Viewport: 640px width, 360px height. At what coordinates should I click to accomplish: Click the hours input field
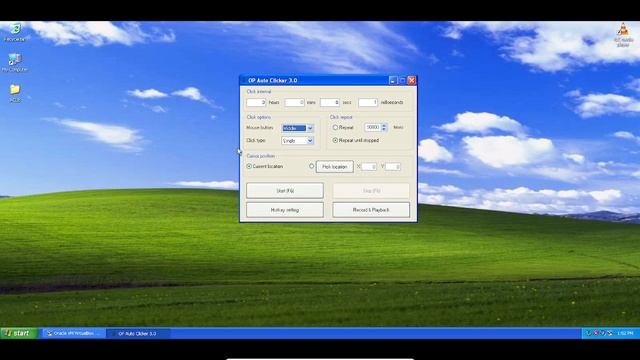[256, 102]
